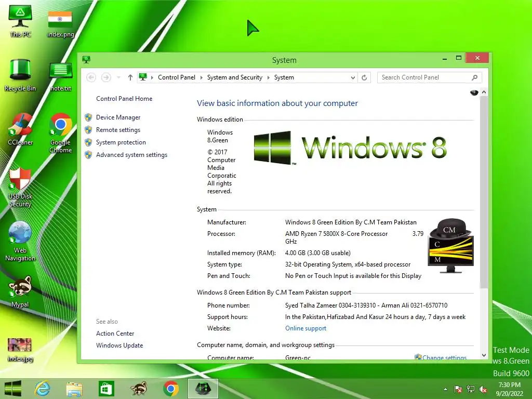Screen dimensions: 532x399
Task: Click the Online support website link
Action: [x=305, y=328]
